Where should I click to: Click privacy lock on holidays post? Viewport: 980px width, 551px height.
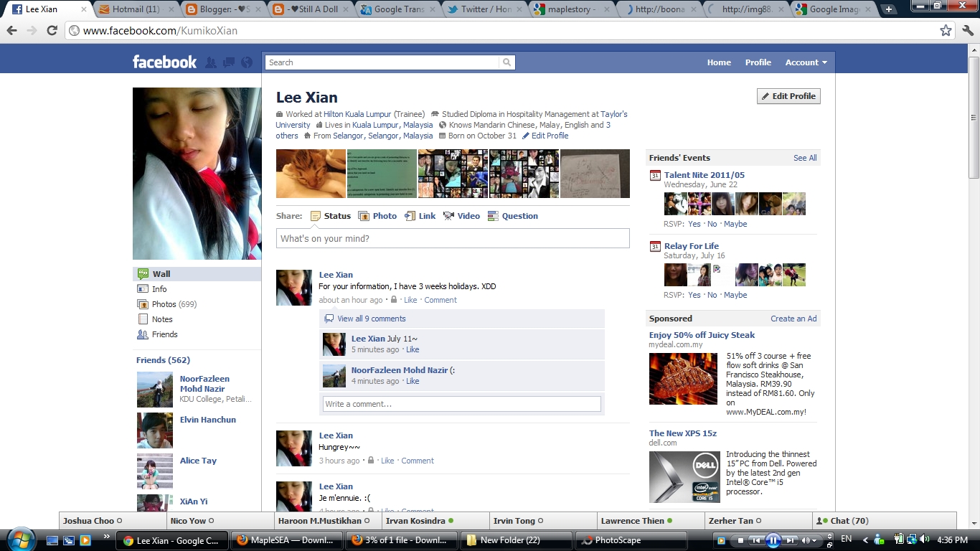pyautogui.click(x=394, y=300)
